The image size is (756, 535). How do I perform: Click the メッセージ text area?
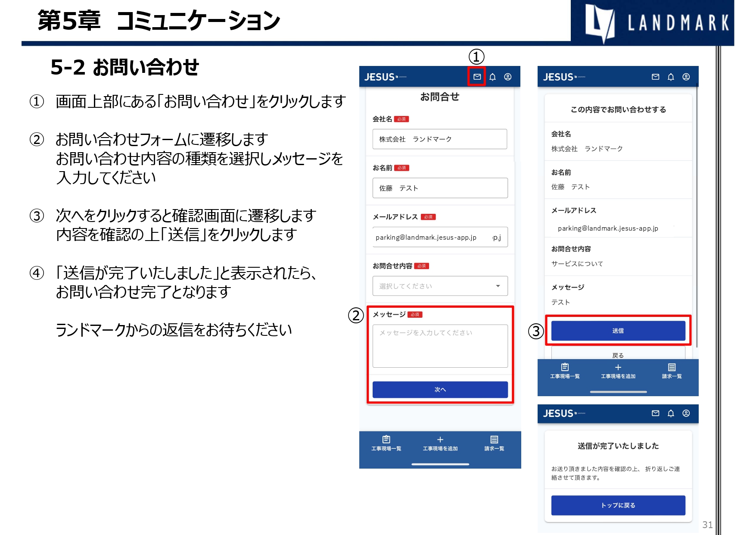[440, 346]
